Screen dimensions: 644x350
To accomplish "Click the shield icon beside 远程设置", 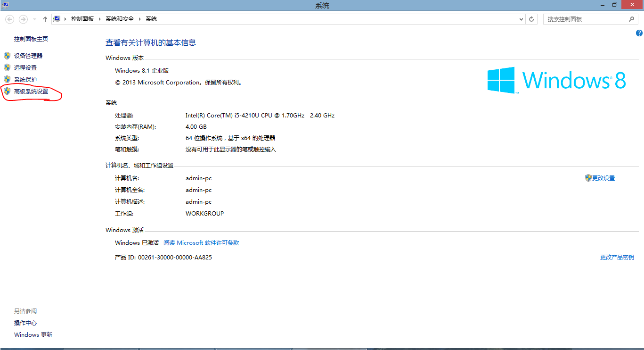I will [x=7, y=67].
